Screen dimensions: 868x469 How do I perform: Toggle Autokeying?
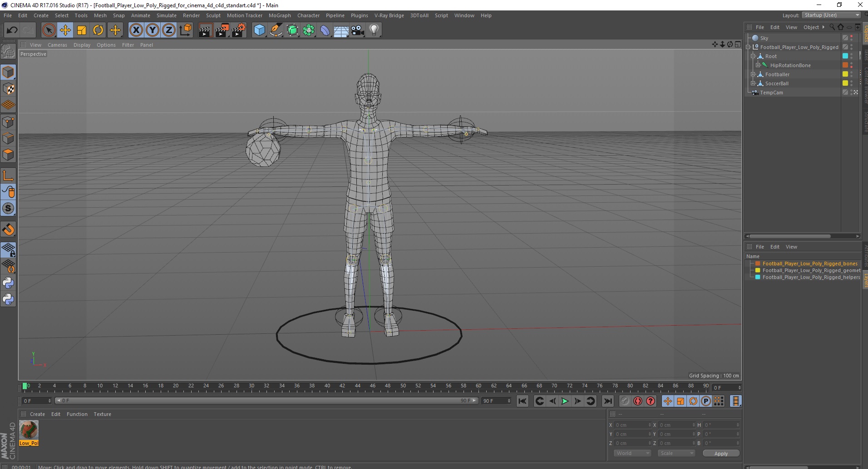point(638,401)
